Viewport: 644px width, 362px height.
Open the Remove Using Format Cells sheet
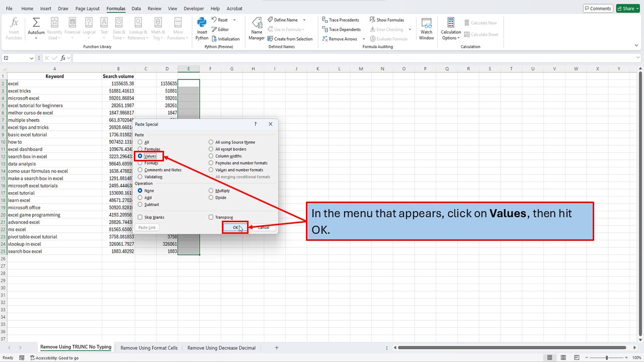[x=148, y=347]
